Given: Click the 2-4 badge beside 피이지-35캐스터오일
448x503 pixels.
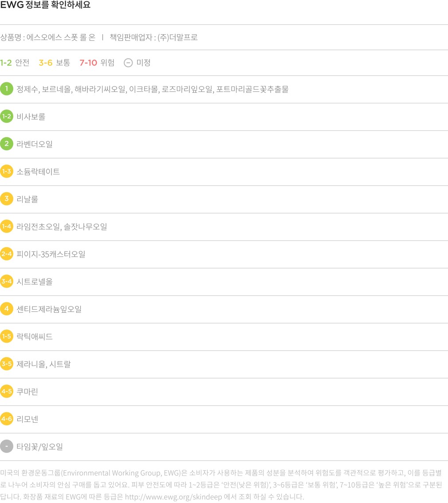Looking at the screenshot, I should click(6, 254).
